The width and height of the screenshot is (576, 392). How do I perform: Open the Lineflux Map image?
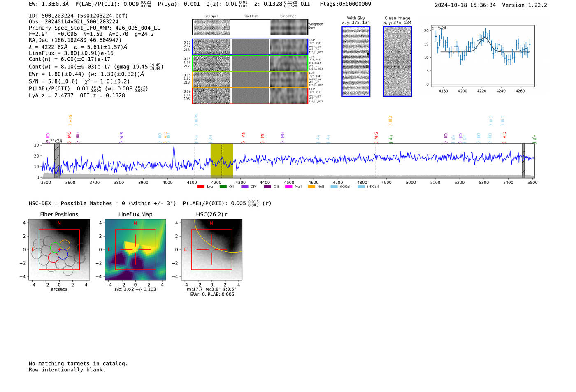tap(135, 250)
